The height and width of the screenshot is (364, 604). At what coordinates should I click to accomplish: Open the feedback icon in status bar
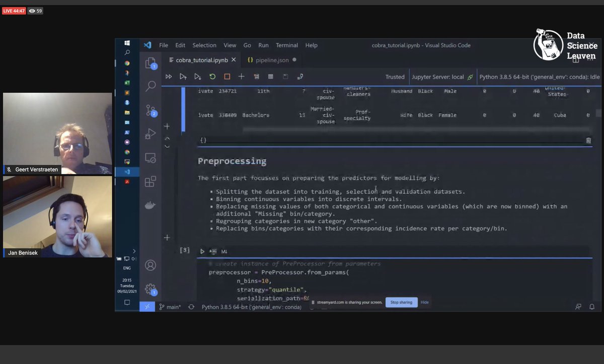(x=579, y=307)
